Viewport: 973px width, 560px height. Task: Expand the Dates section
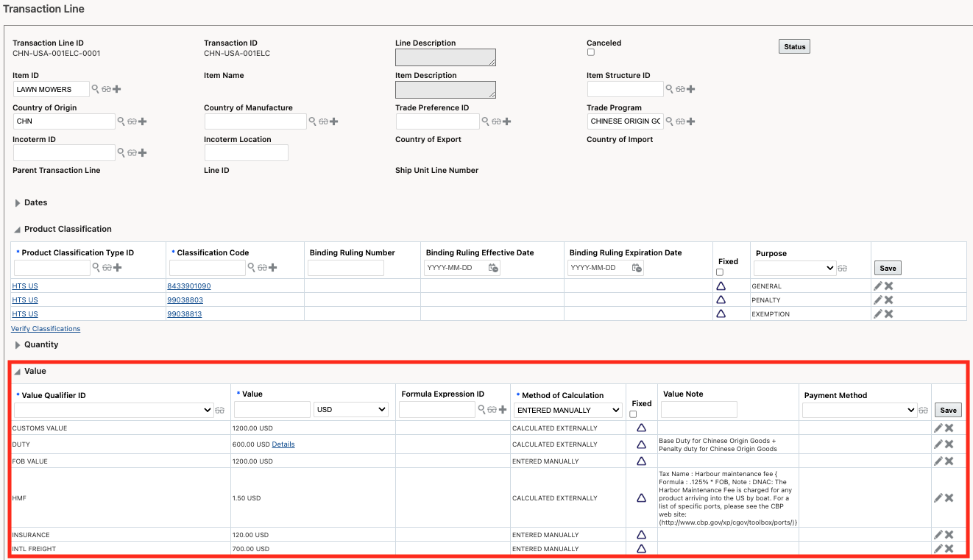point(18,202)
